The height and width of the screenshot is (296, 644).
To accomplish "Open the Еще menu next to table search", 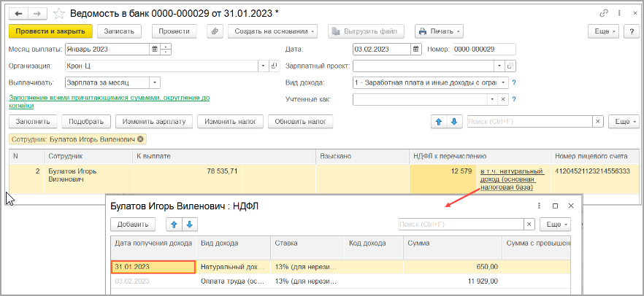I will pyautogui.click(x=624, y=122).
